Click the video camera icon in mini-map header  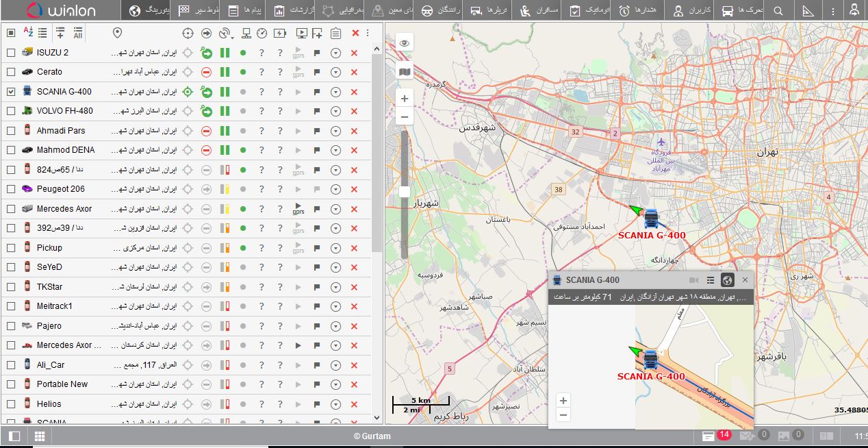click(693, 280)
